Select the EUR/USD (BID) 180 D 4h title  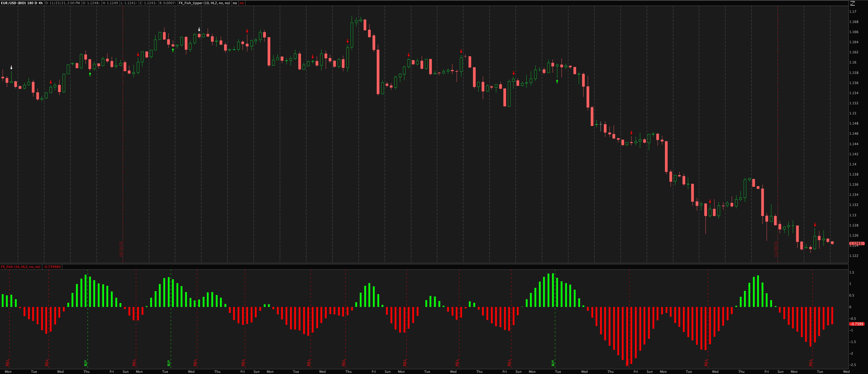coord(22,3)
